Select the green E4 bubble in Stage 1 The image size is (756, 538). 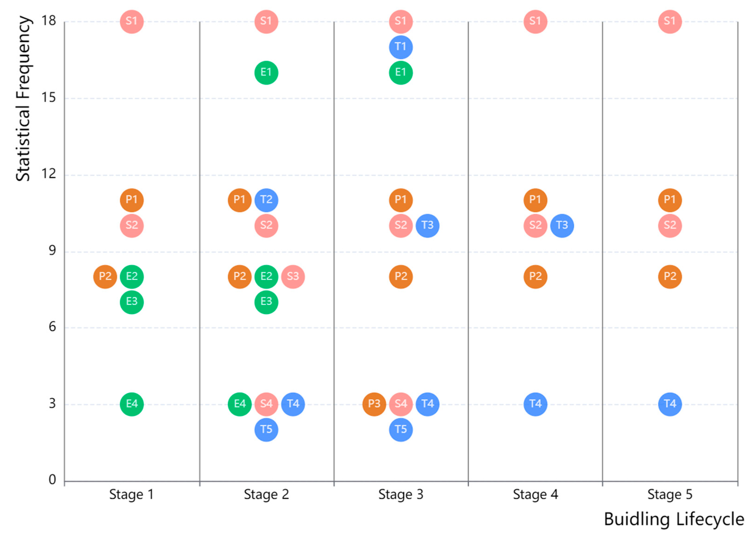132,404
